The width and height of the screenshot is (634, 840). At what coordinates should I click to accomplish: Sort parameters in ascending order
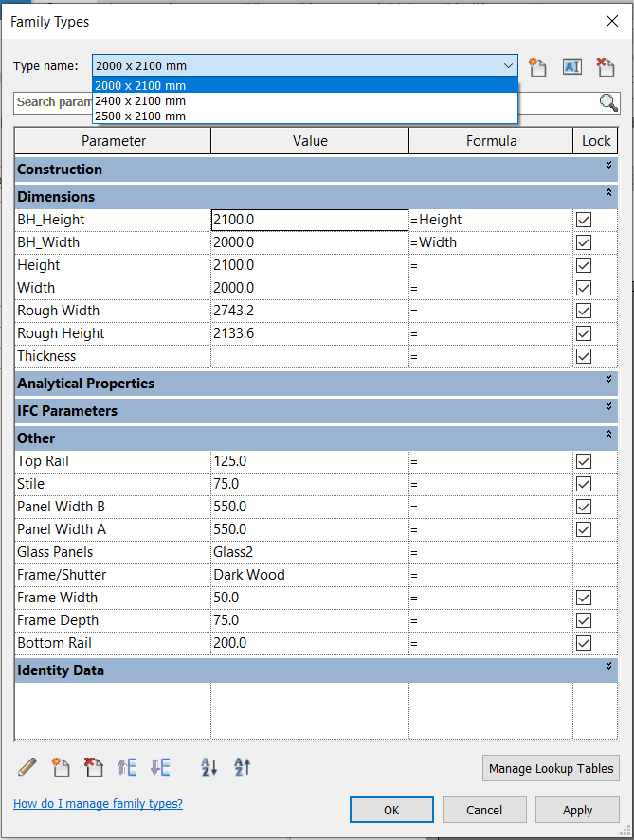point(209,767)
